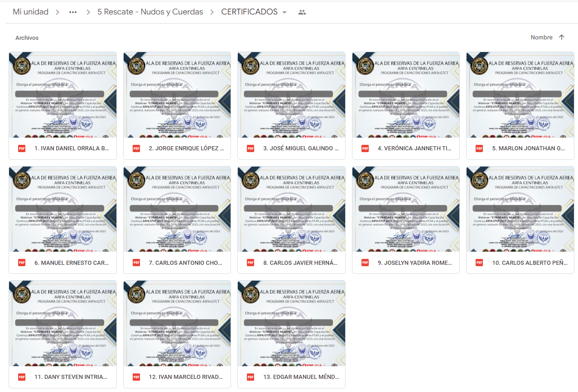Click the shared folder people icon

click(302, 12)
